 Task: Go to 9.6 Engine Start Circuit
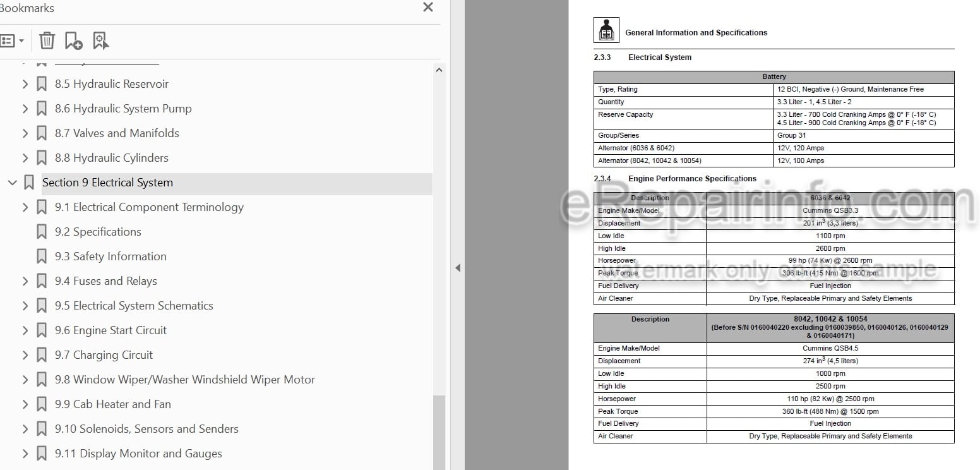(x=111, y=330)
